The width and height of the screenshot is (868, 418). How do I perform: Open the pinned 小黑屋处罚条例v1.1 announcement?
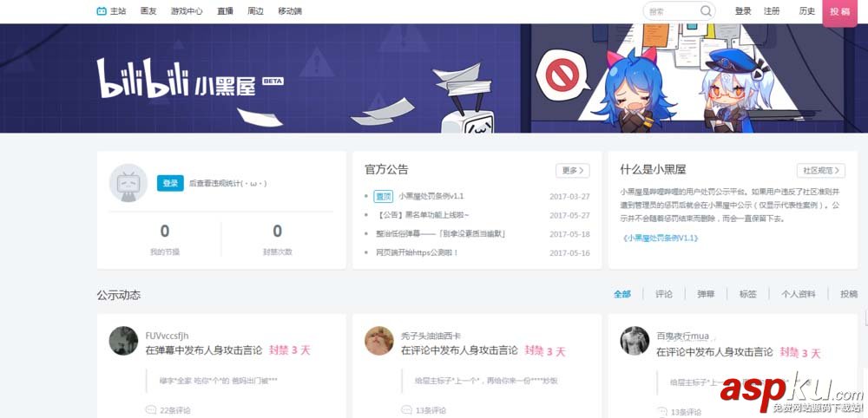431,196
